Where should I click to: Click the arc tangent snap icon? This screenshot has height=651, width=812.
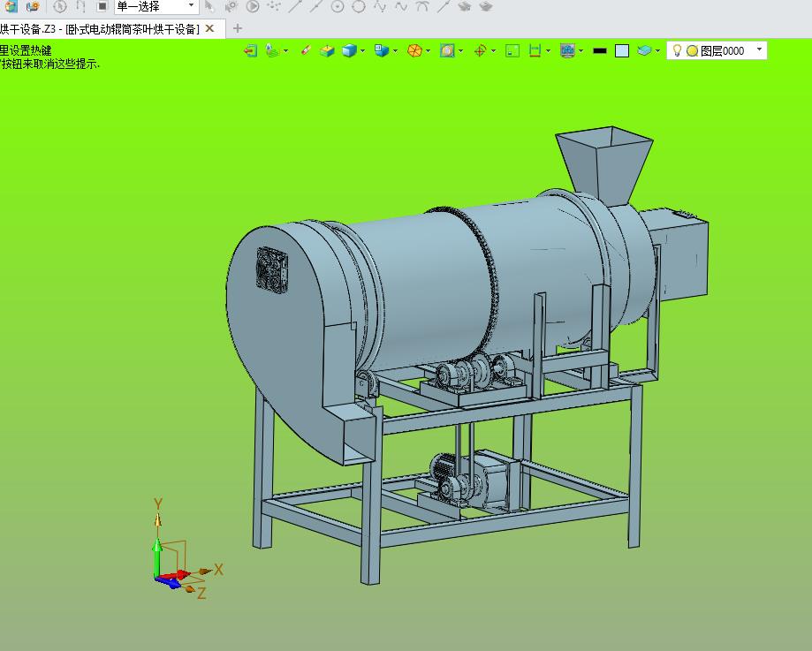(422, 6)
